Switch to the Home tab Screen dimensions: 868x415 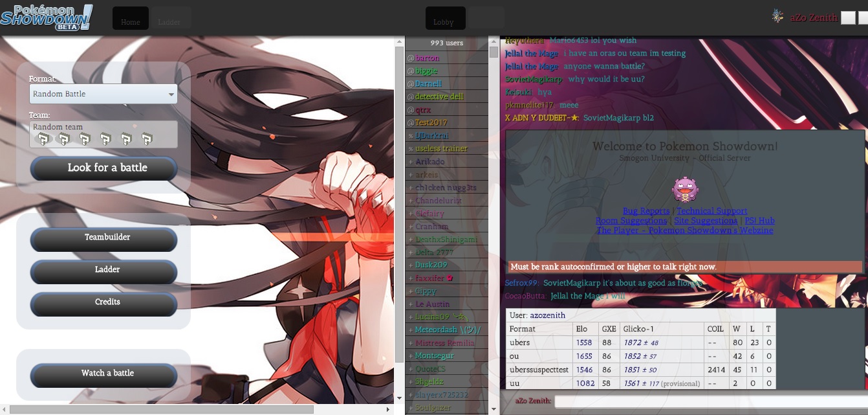point(131,18)
